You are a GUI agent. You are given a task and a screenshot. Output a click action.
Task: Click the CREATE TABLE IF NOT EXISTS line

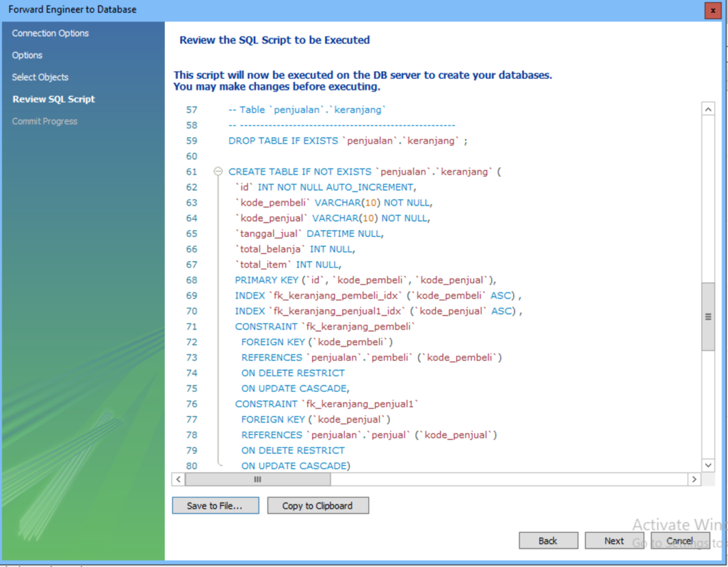[x=365, y=171]
